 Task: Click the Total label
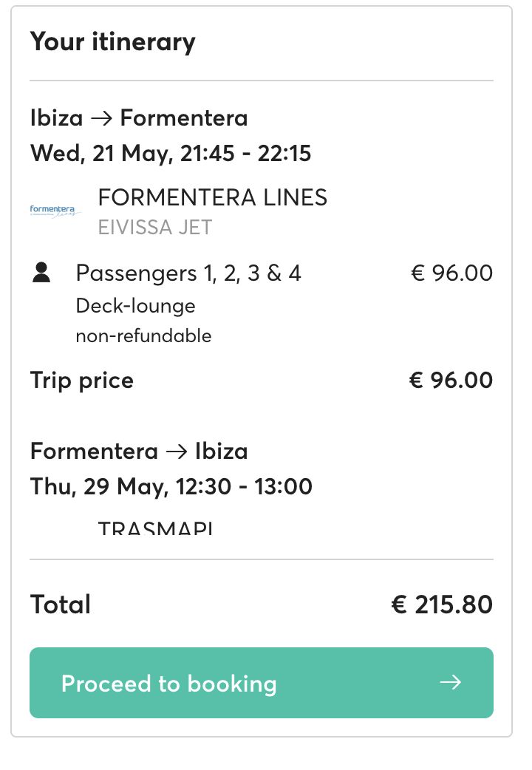click(61, 604)
